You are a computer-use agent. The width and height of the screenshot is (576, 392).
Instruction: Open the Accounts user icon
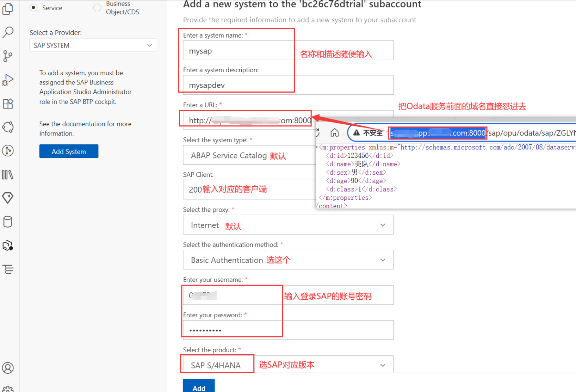click(x=8, y=368)
